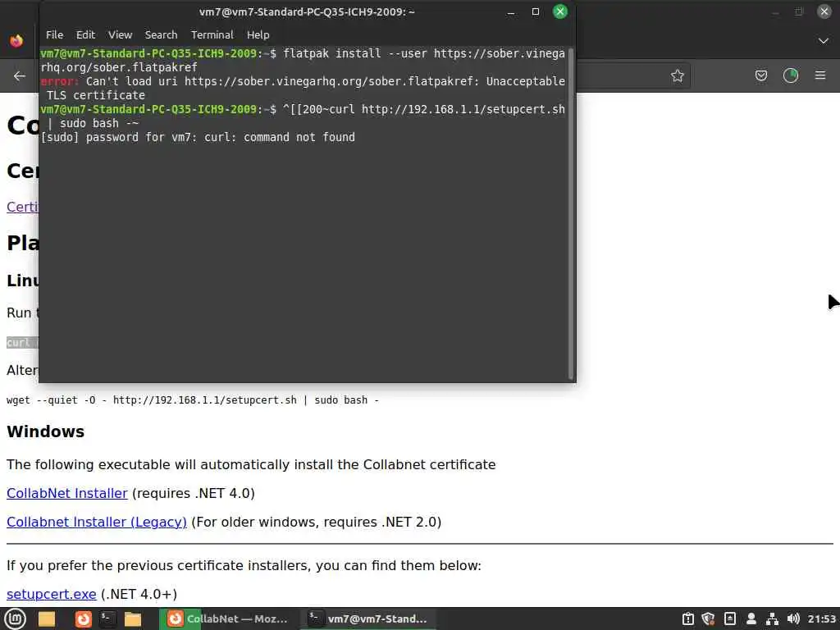Open the Files launcher next to terminal launcher
The height and width of the screenshot is (630, 840).
click(132, 619)
